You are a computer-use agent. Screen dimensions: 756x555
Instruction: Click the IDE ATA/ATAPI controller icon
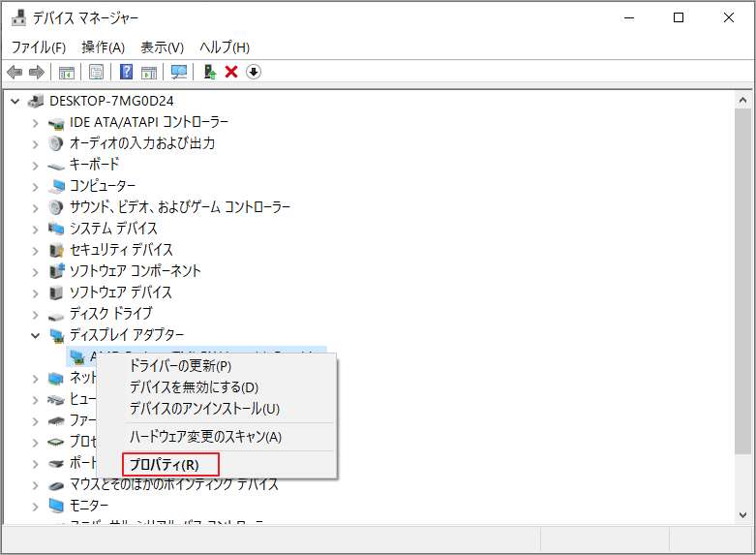[56, 123]
